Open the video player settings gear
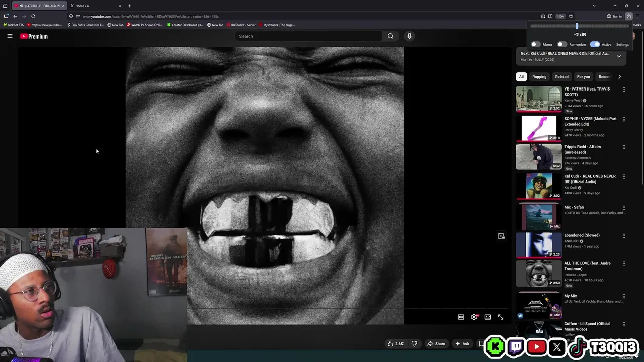The width and height of the screenshot is (644, 362). (474, 317)
